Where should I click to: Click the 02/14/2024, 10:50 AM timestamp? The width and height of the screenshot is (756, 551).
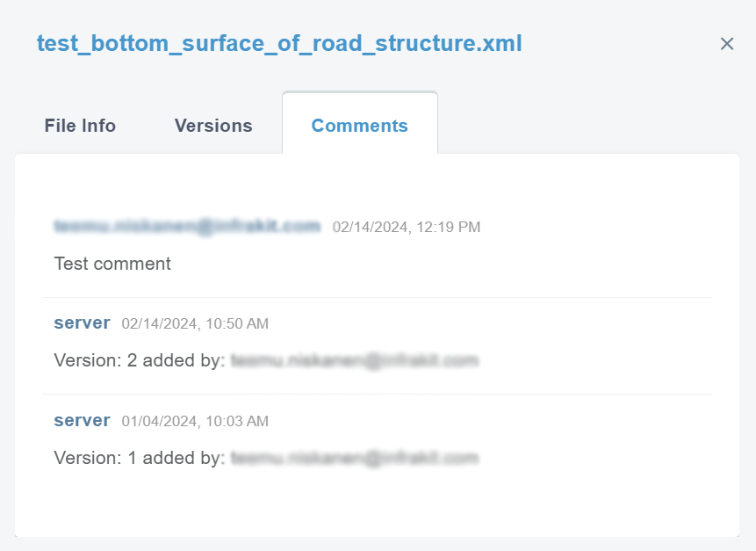(195, 324)
